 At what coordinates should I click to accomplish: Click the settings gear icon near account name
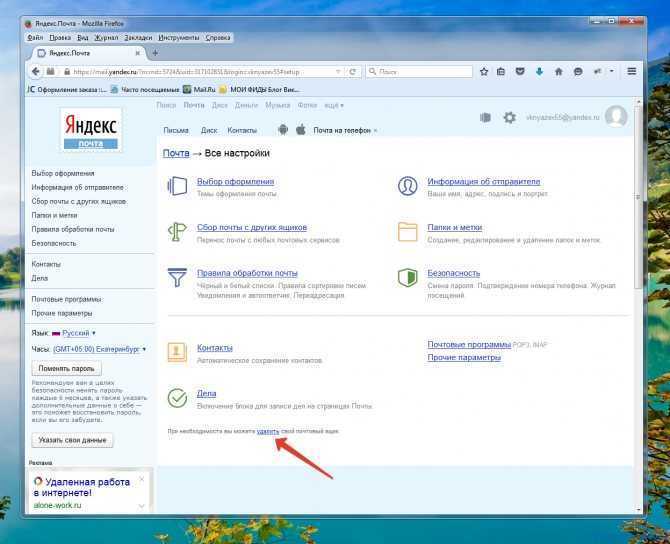[x=509, y=118]
